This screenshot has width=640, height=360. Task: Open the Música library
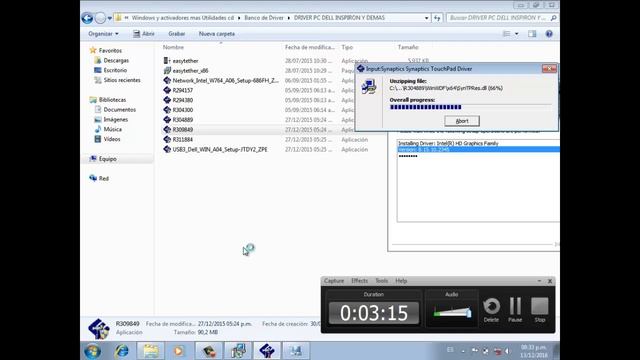pos(108,129)
